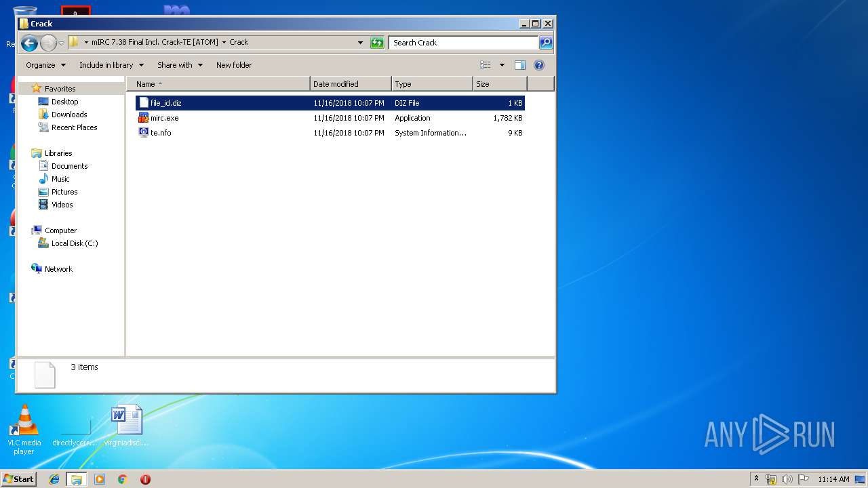Maximize the Crack explorer window
This screenshot has width=868, height=488.
click(x=535, y=23)
